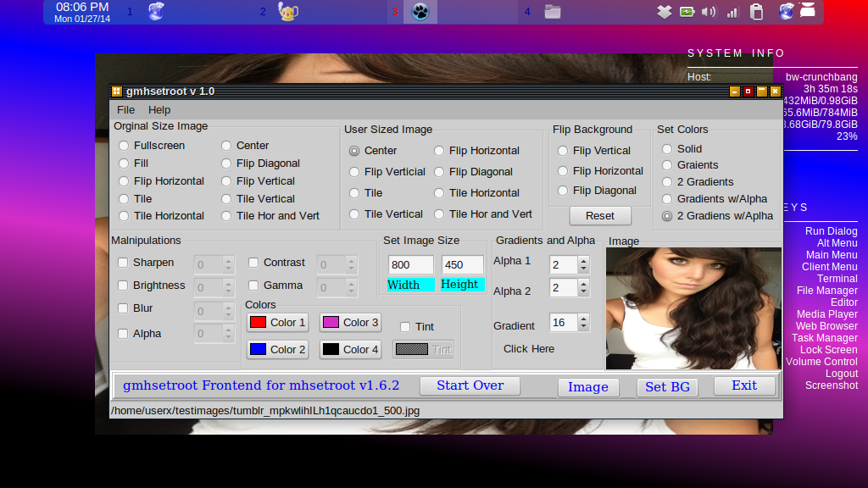Viewport: 868px width, 488px height.
Task: Increase Alpha 1 using its up arrow
Action: (x=583, y=259)
